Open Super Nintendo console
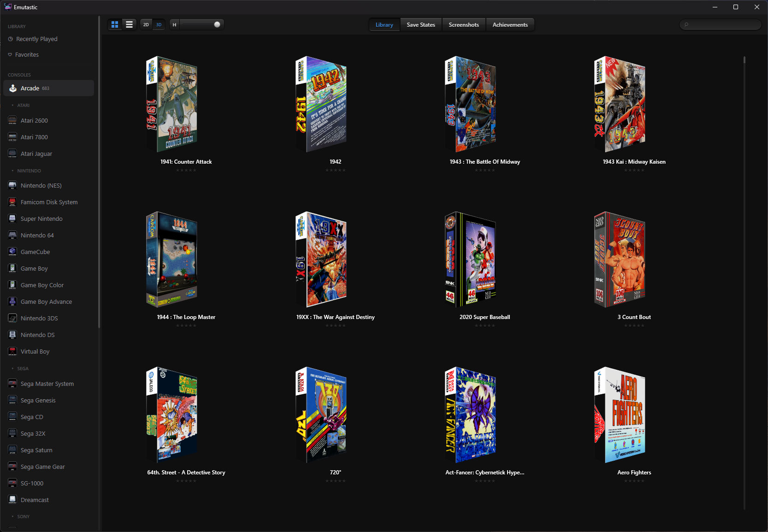 tap(49, 219)
